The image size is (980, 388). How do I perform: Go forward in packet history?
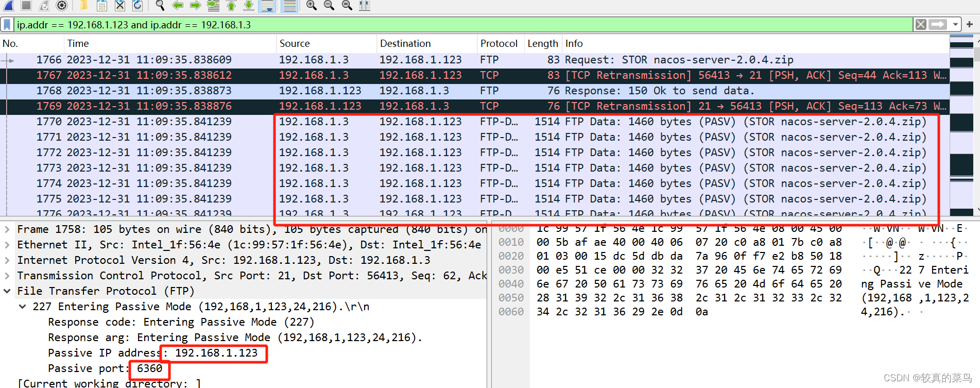click(x=195, y=5)
